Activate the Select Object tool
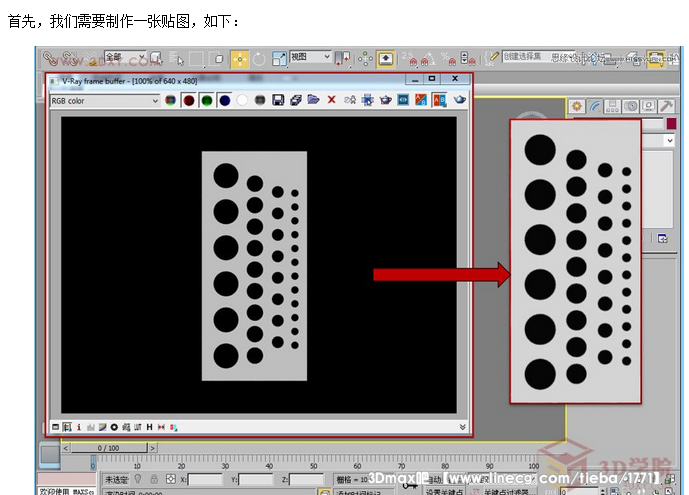The height and width of the screenshot is (495, 689). [156, 58]
